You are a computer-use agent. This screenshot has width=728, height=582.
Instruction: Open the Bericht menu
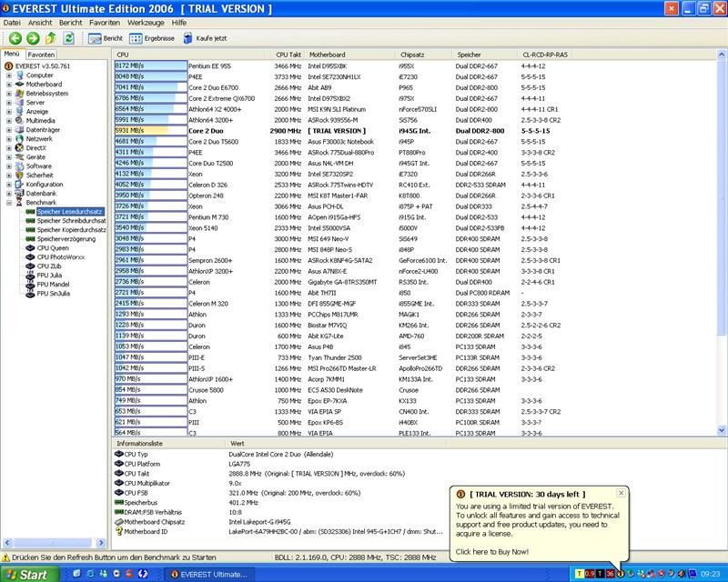tap(71, 23)
